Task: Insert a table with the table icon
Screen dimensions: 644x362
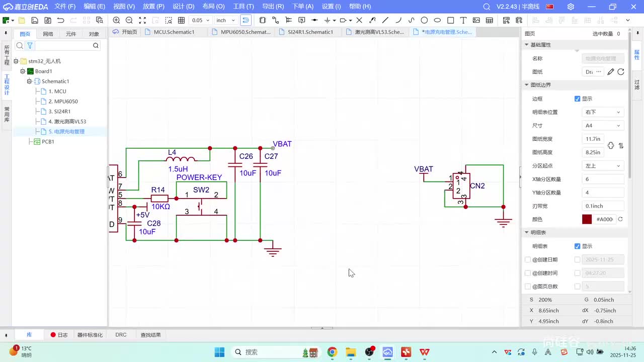Action: (490, 20)
